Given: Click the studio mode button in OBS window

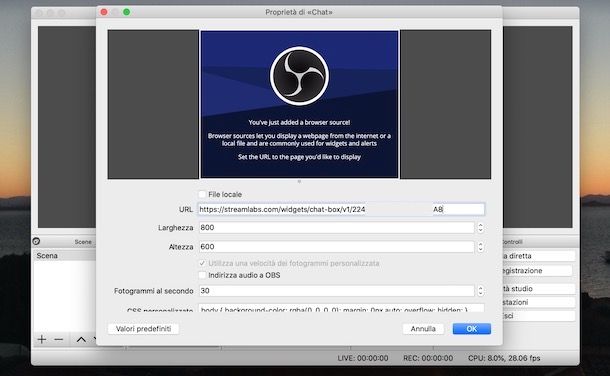Looking at the screenshot, I should pyautogui.click(x=538, y=289).
